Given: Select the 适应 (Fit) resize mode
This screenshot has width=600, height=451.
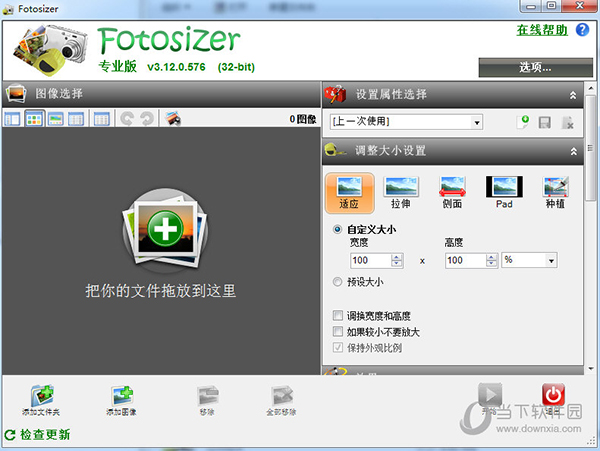Looking at the screenshot, I should tap(349, 193).
